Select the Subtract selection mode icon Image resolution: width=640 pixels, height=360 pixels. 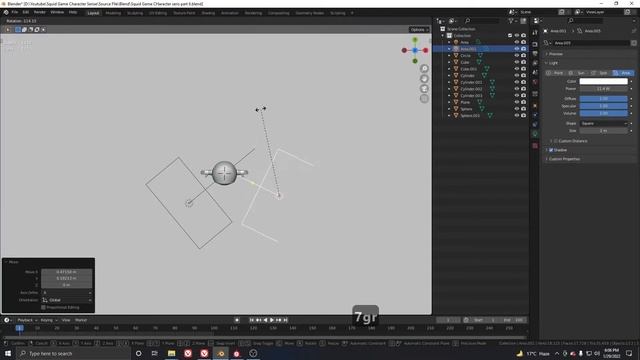31,29
